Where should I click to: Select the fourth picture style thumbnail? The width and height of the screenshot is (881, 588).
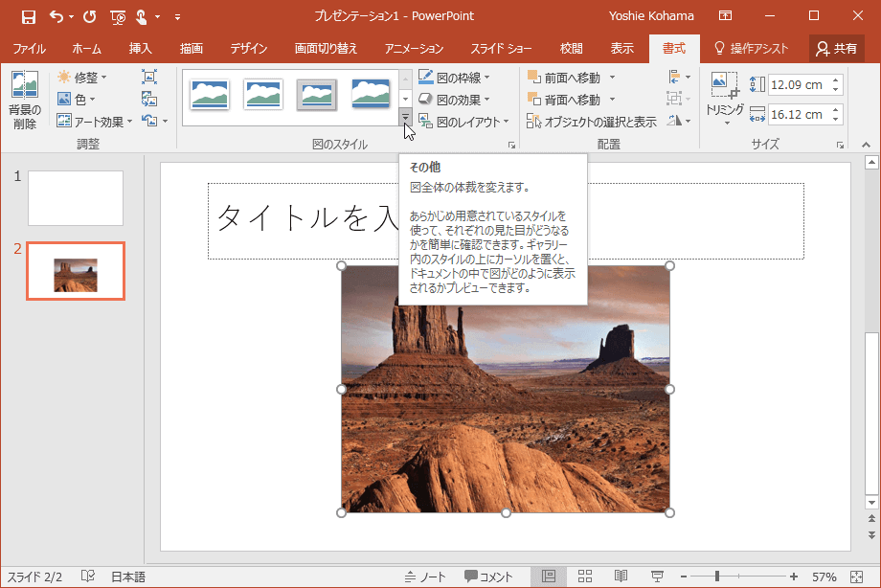[371, 95]
